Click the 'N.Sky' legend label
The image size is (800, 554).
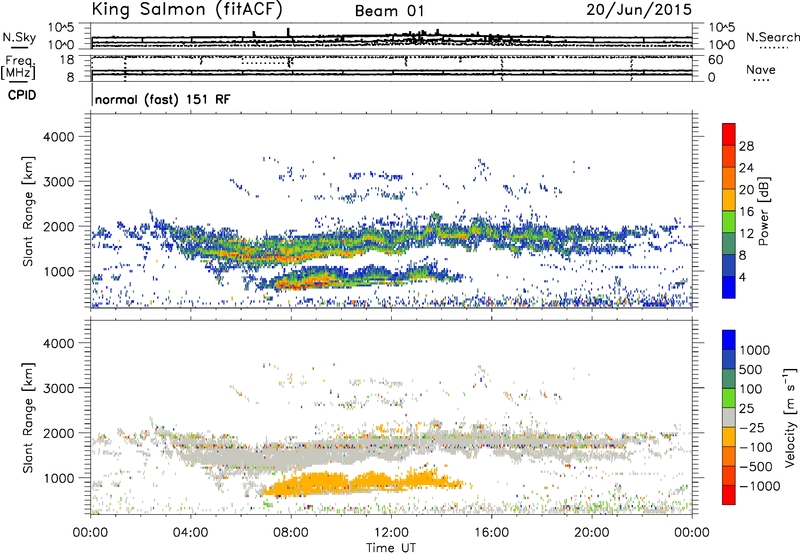[x=19, y=37]
